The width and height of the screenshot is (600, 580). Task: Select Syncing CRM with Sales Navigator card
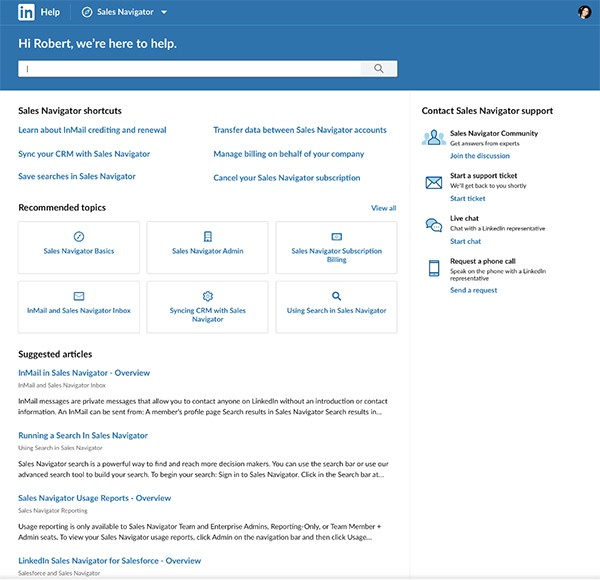(207, 306)
